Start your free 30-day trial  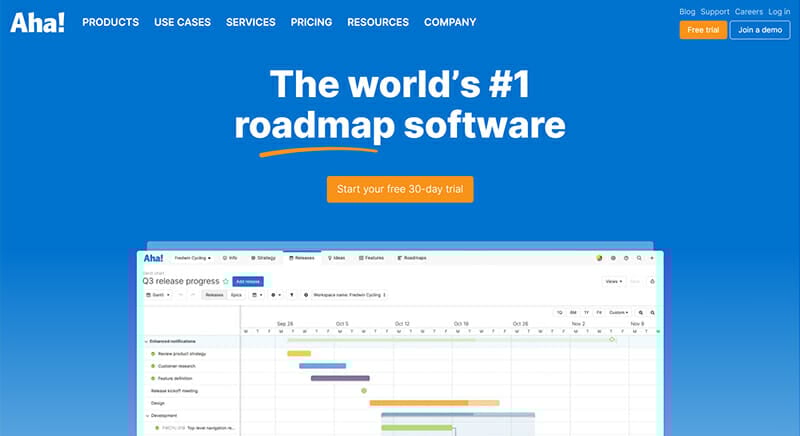pos(400,189)
